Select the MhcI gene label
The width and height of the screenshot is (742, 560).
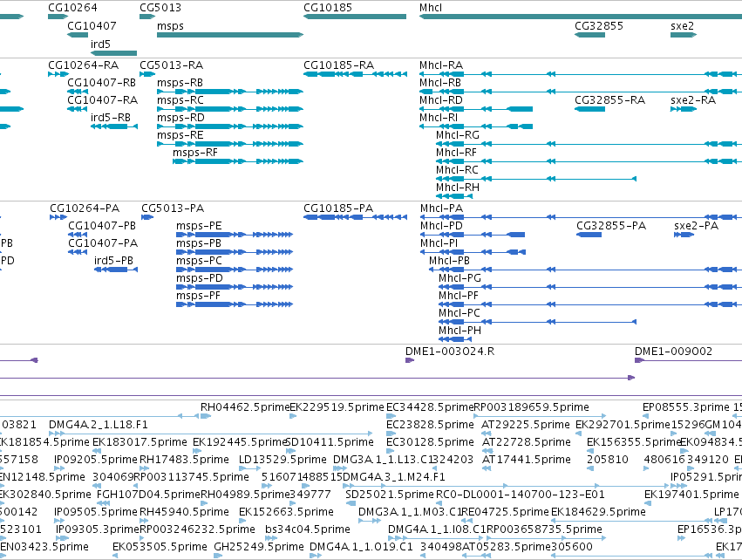point(431,8)
